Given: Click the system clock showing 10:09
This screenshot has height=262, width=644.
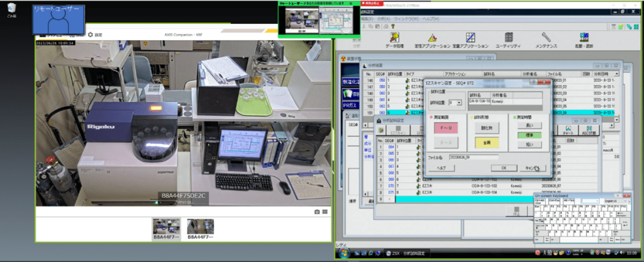Looking at the screenshot, I should point(632,253).
